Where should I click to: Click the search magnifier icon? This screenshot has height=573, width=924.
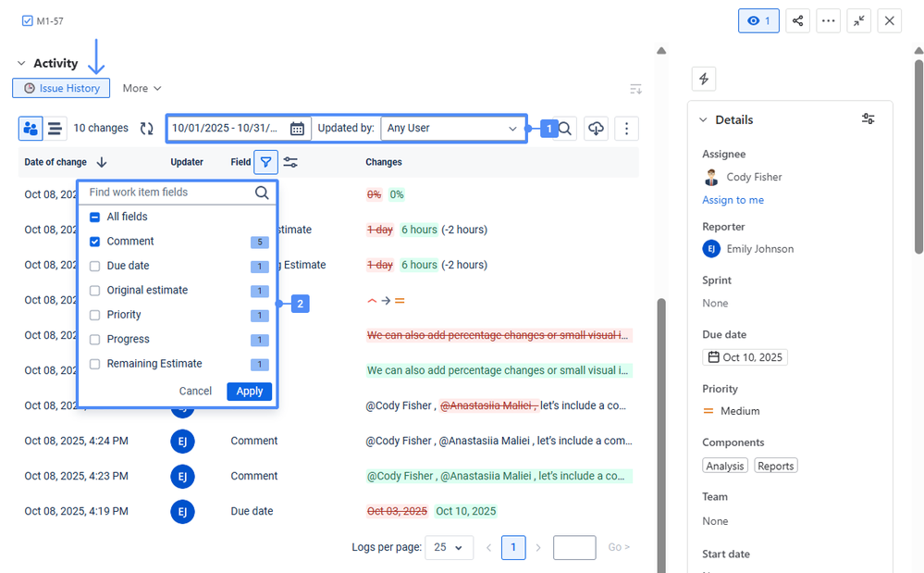[x=564, y=128]
